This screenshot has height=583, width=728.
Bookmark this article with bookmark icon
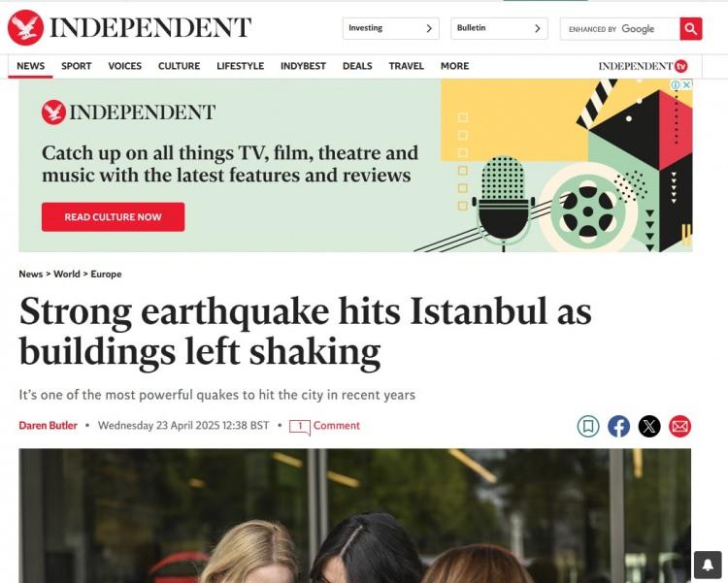588,426
